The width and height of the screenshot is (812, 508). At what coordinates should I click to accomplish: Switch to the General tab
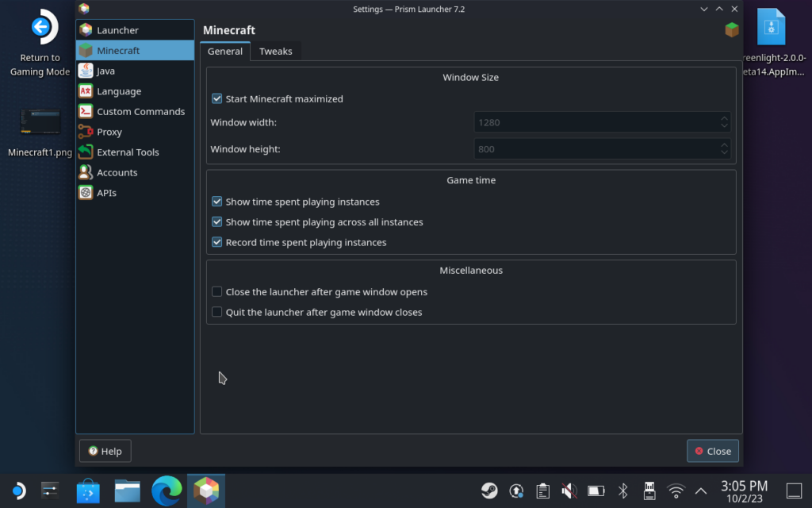224,52
